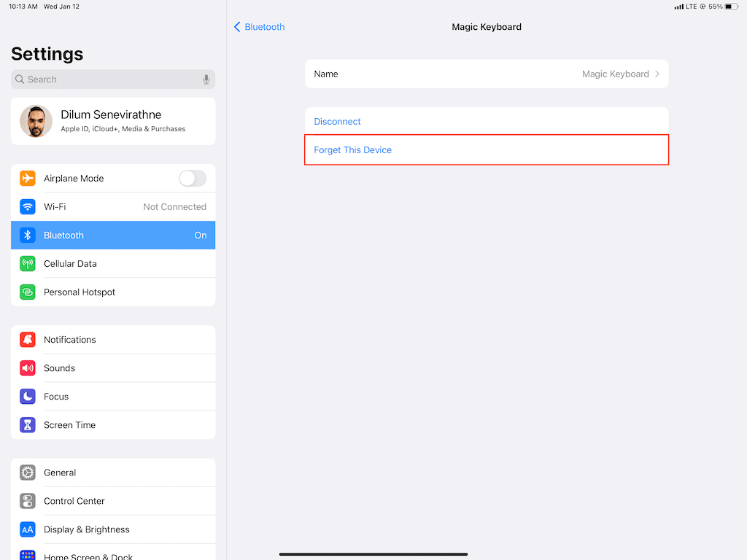Go back to Bluetooth settings
747x560 pixels.
259,27
